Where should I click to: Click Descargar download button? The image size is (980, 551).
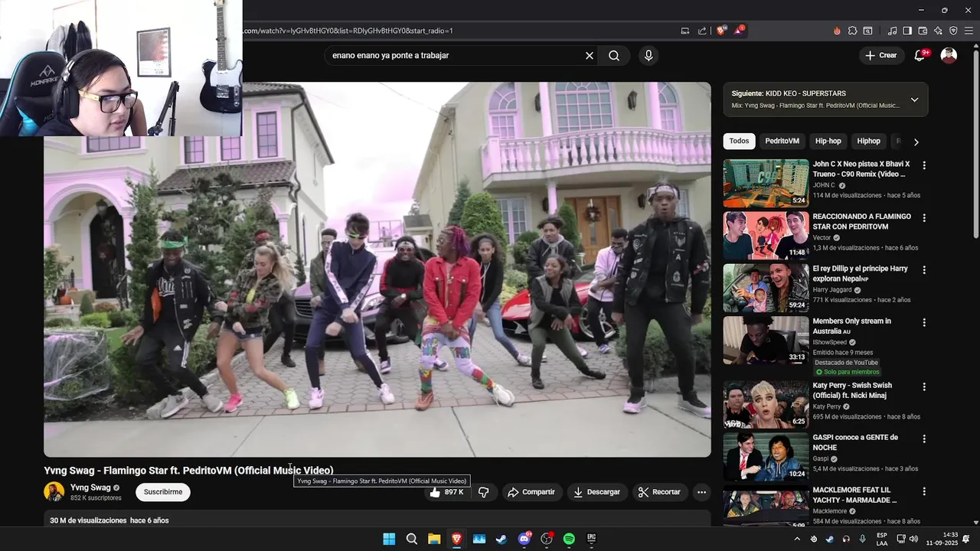click(597, 492)
